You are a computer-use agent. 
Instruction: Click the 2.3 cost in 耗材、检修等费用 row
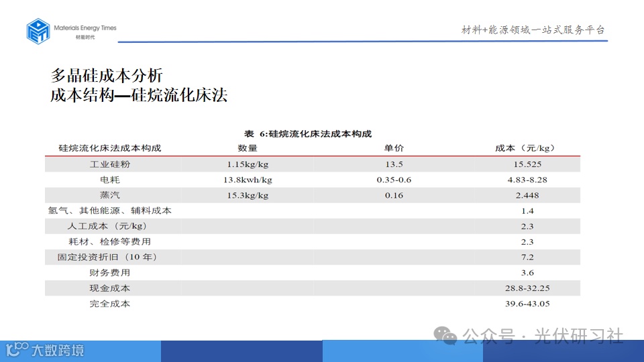pyautogui.click(x=527, y=242)
